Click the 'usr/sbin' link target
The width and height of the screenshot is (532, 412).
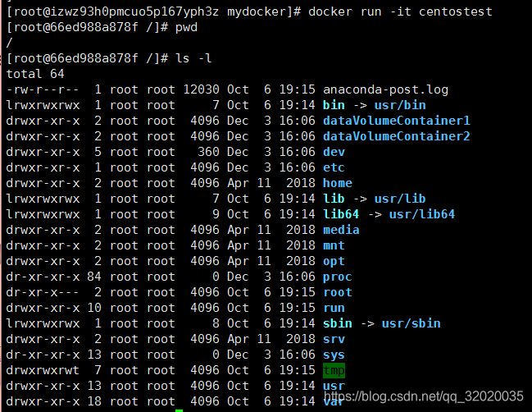tap(411, 324)
